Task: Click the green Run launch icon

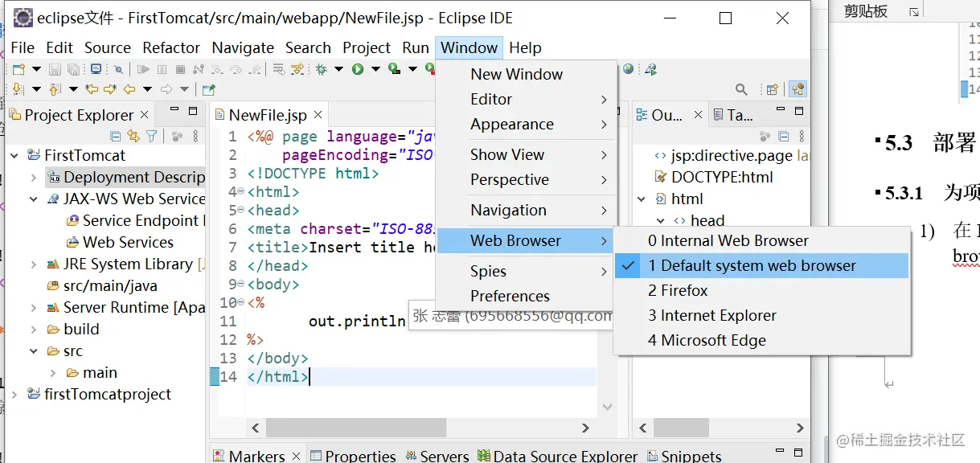Action: tap(357, 70)
